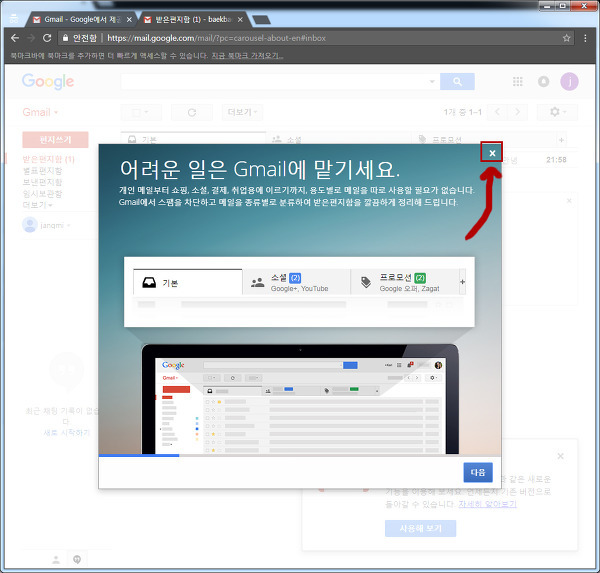Viewport: 600px width, 573px height.
Task: Open the account avatar with letter j
Action: pyautogui.click(x=569, y=82)
